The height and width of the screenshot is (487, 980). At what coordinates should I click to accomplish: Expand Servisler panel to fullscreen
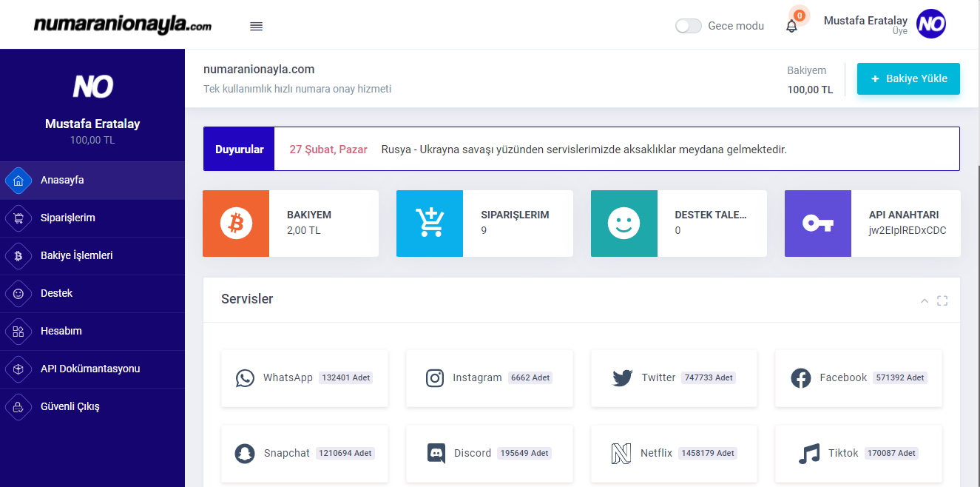click(x=942, y=300)
